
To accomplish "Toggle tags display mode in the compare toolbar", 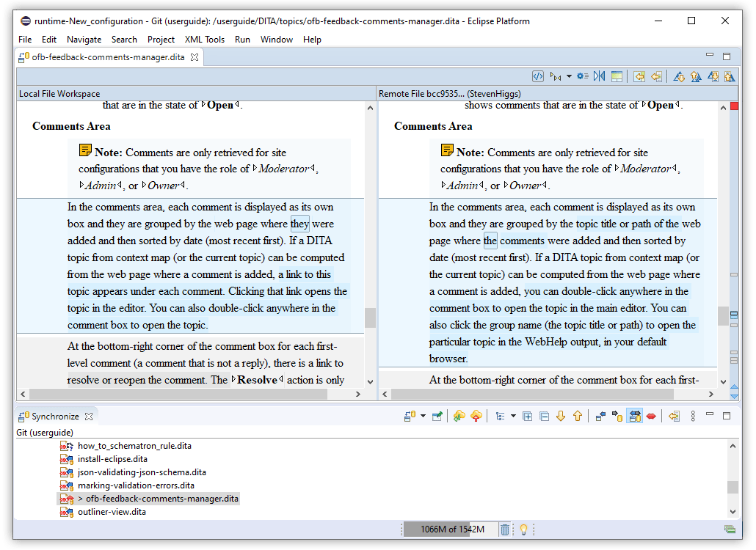I will coord(556,76).
